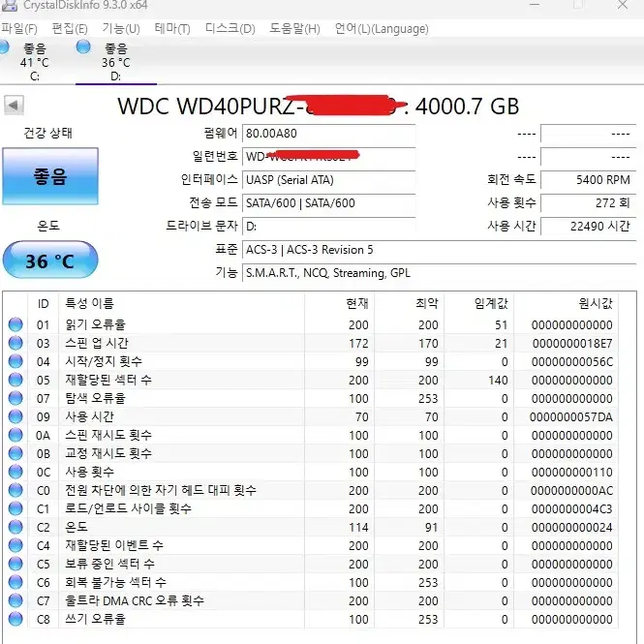
Task: Click the threshold value 140
Action: (498, 381)
